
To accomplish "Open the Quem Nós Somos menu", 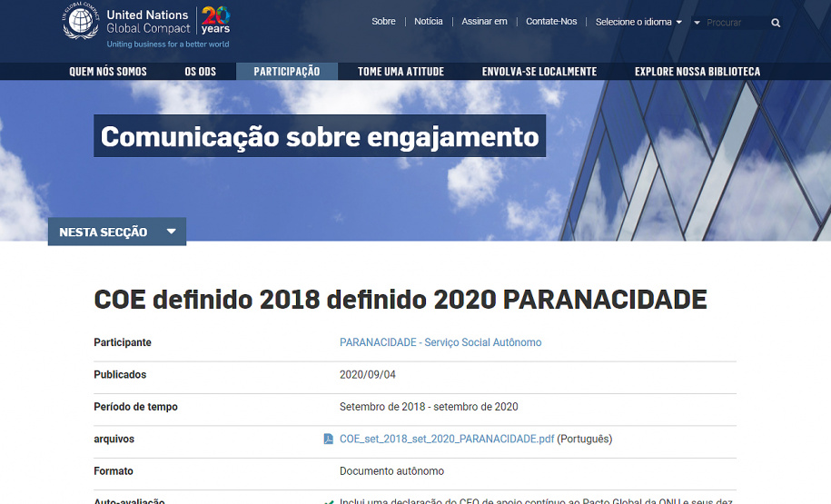I will pos(108,72).
